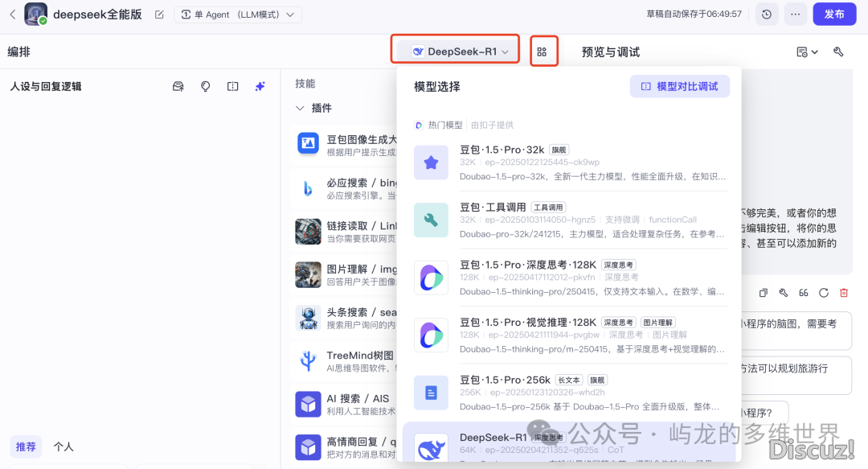
Task: Click the wrench icon of 豆包·工具调用
Action: point(432,220)
